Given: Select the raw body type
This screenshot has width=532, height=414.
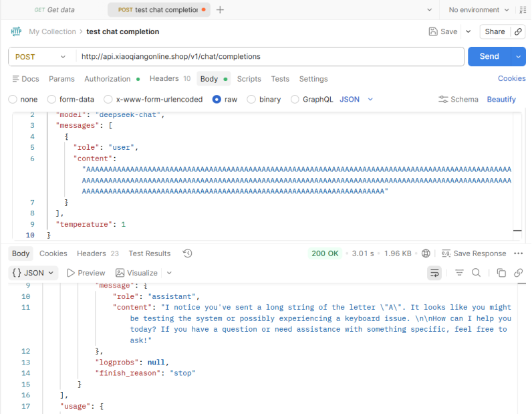Looking at the screenshot, I should [217, 99].
